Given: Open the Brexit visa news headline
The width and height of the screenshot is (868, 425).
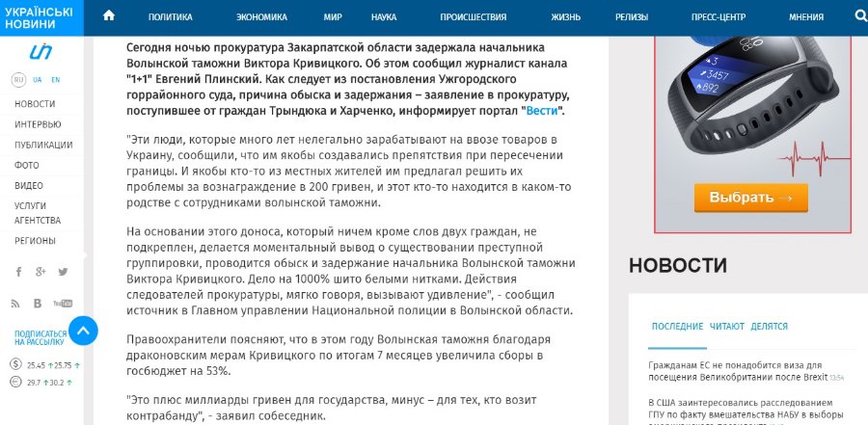Looking at the screenshot, I should pyautogui.click(x=731, y=371).
